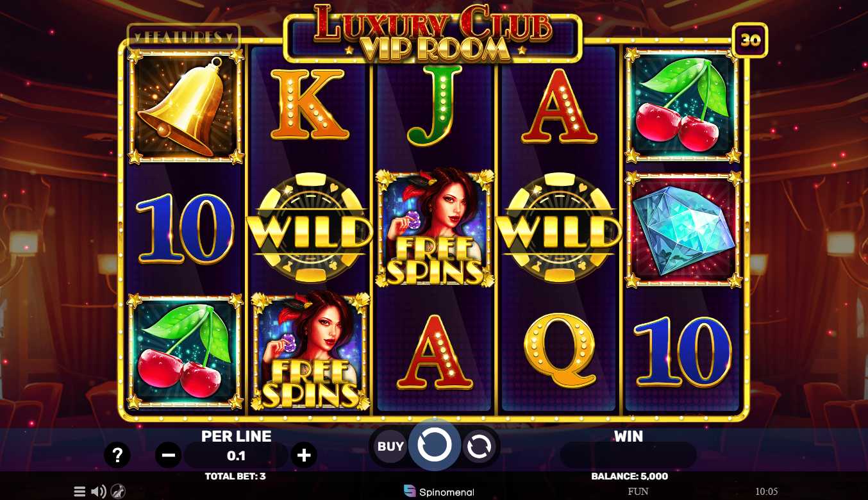Click the left WILD chip symbol

tap(310, 228)
